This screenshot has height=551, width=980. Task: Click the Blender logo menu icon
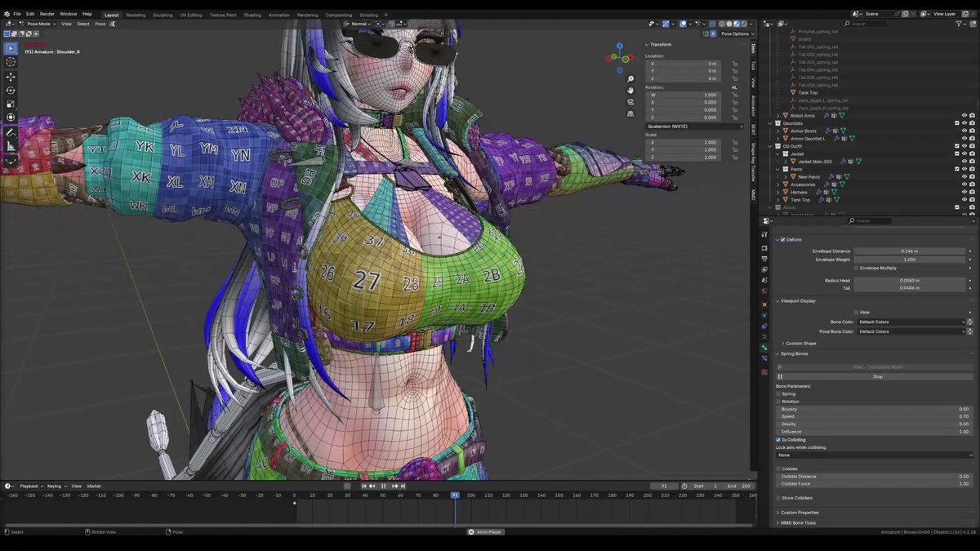(7, 14)
